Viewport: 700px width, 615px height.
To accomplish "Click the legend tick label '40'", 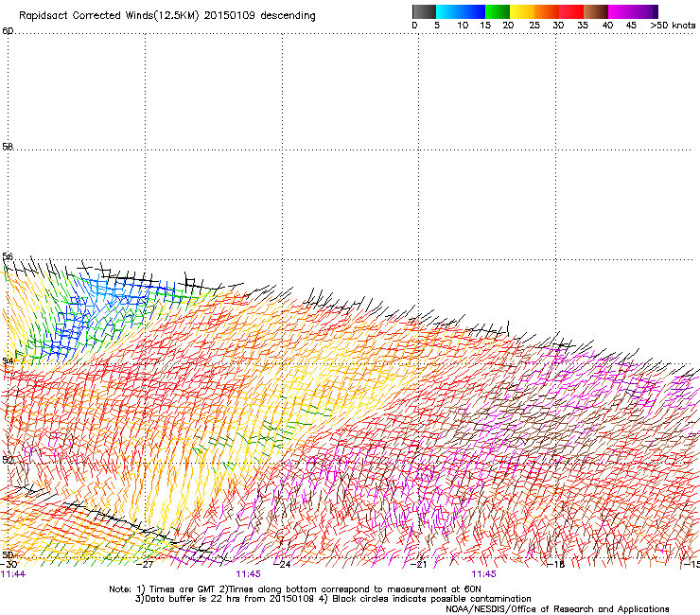I will [x=607, y=26].
